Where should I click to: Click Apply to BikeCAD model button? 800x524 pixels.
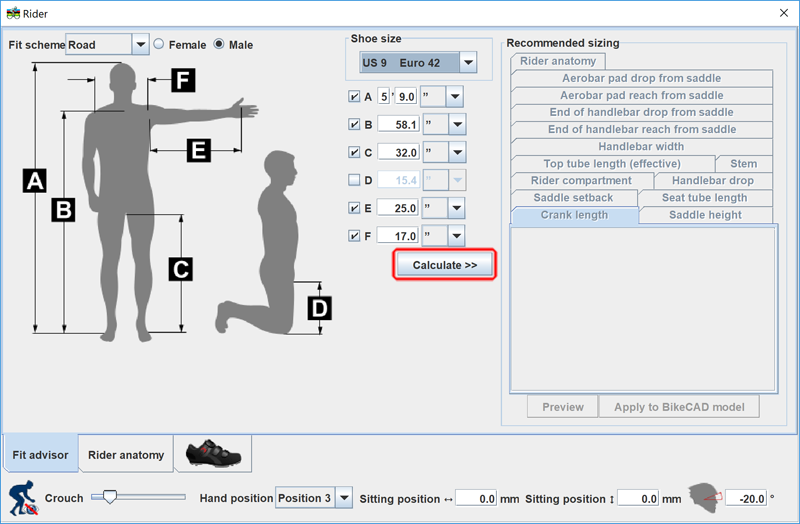679,407
